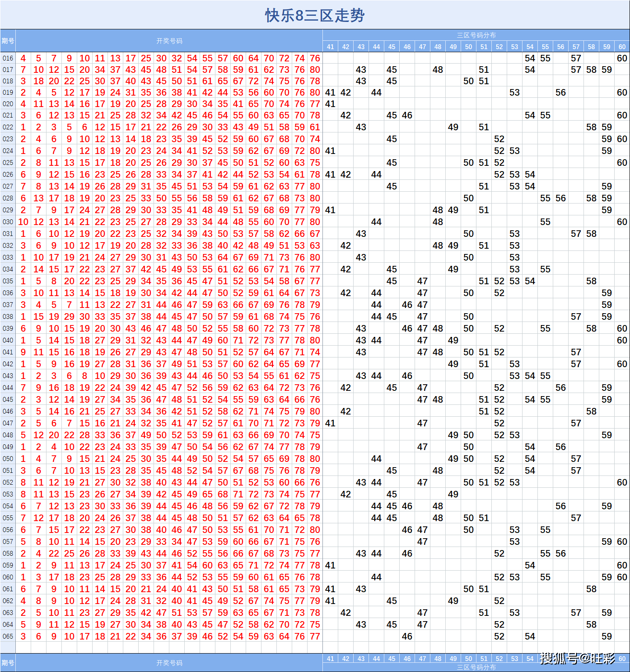Click period number 030
Image resolution: width=630 pixels, height=672 pixels.
coord(8,222)
